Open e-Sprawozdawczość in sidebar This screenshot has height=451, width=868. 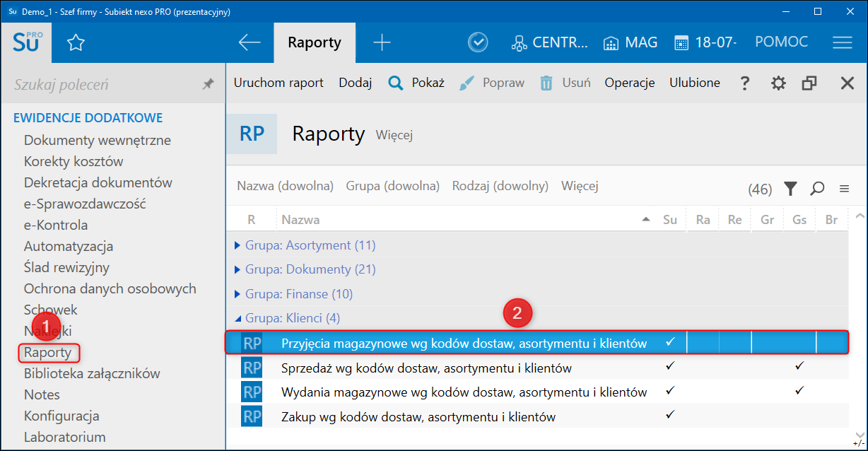(x=85, y=204)
